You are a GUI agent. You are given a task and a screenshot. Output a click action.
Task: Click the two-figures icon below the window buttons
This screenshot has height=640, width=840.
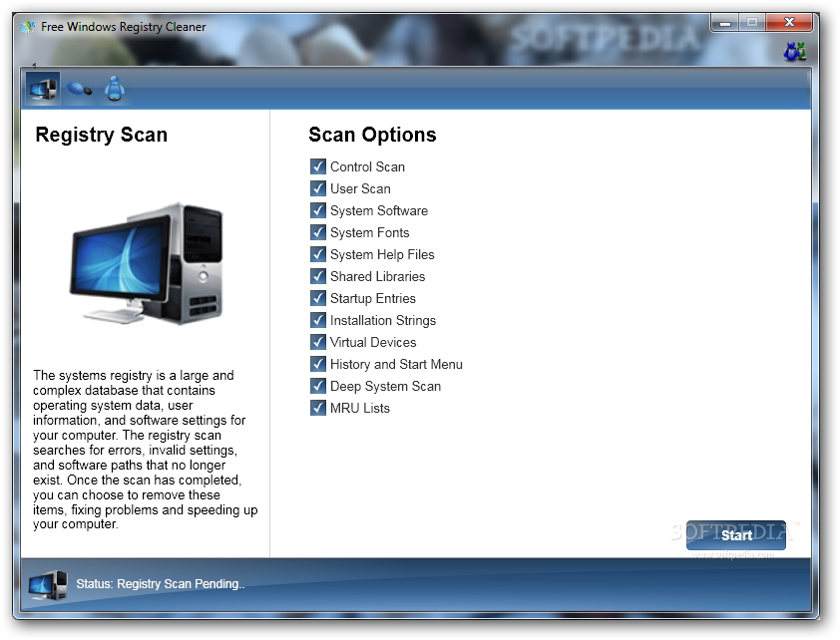pos(795,51)
